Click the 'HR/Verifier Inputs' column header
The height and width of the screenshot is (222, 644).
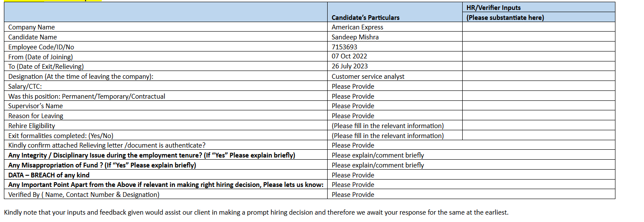(493, 8)
